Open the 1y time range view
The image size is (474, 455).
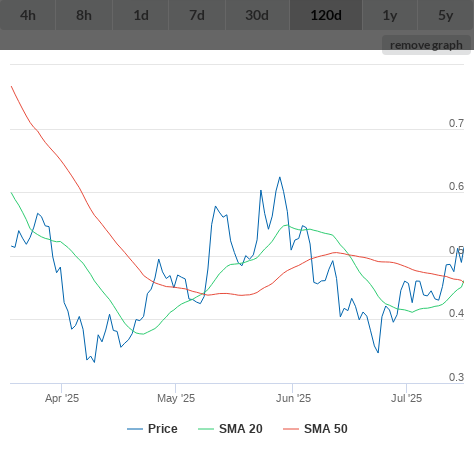pos(390,15)
